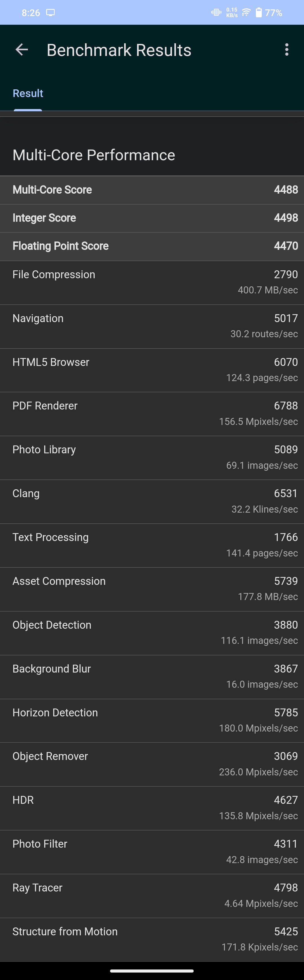Image resolution: width=304 pixels, height=980 pixels.
Task: Tap the bottom home gesture bar
Action: click(152, 970)
